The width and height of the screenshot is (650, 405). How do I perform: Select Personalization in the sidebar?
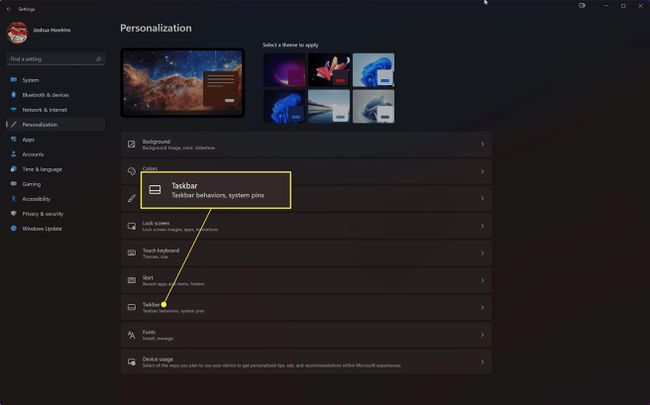[56, 124]
